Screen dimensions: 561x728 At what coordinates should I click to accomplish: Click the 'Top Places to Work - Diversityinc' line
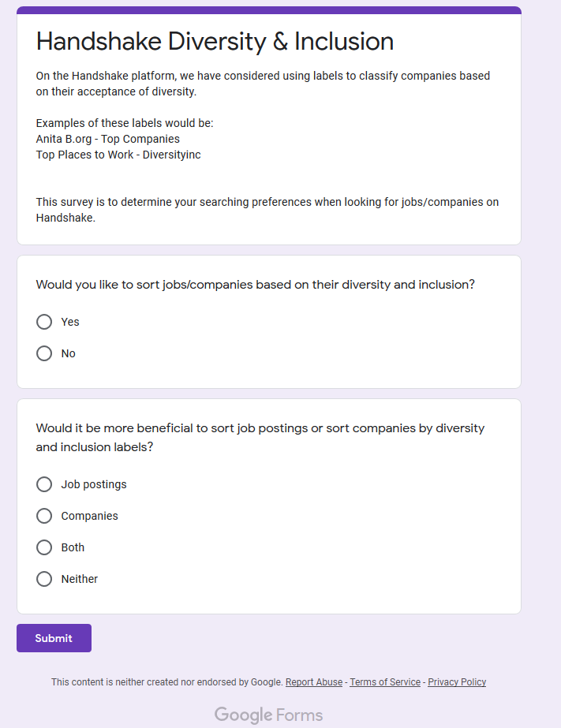[118, 155]
